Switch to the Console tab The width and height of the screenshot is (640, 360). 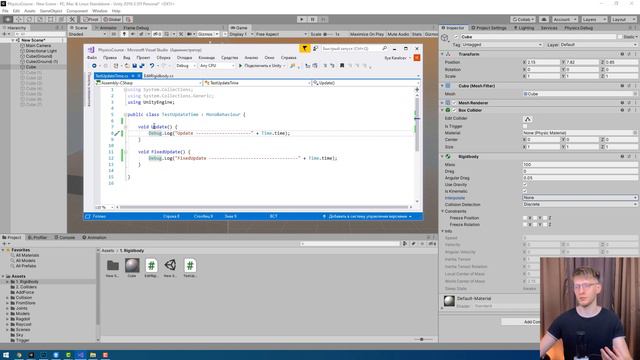click(64, 237)
